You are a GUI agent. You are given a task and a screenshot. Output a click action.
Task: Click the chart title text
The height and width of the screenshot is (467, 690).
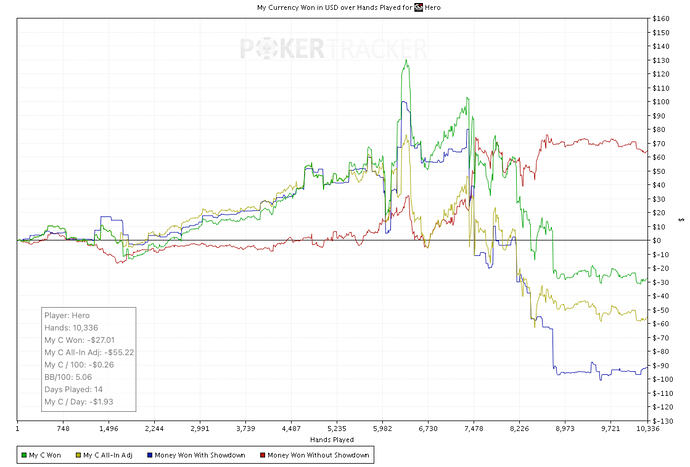[349, 7]
